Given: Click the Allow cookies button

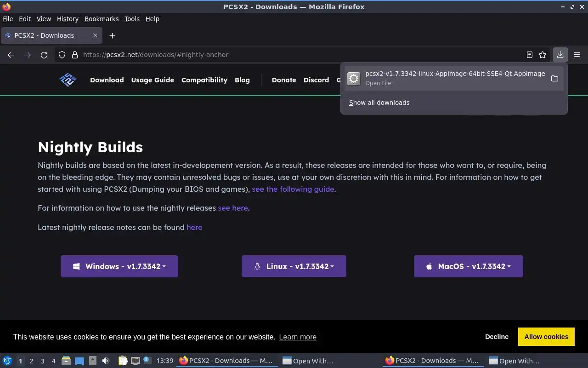Looking at the screenshot, I should (x=546, y=337).
